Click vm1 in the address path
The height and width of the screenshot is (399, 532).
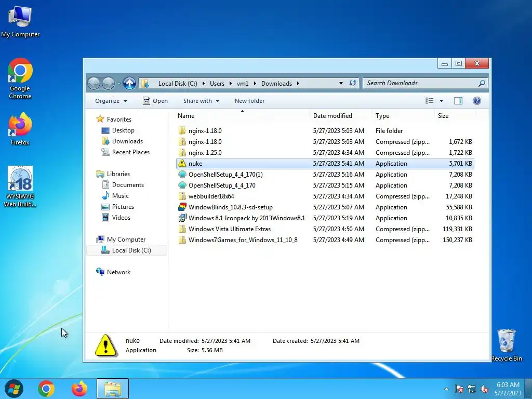coord(242,84)
